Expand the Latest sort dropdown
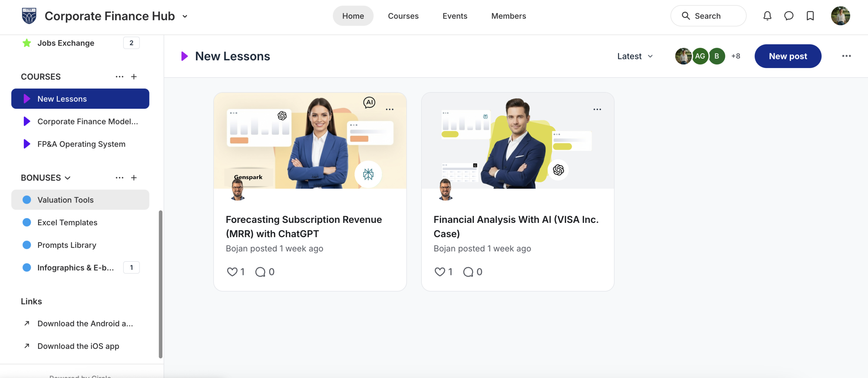This screenshot has width=868, height=378. [x=635, y=56]
